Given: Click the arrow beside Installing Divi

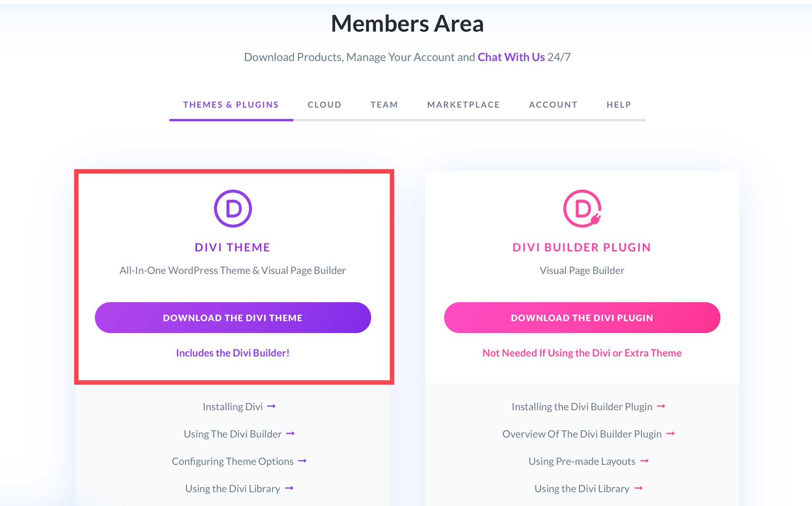Looking at the screenshot, I should [x=271, y=406].
